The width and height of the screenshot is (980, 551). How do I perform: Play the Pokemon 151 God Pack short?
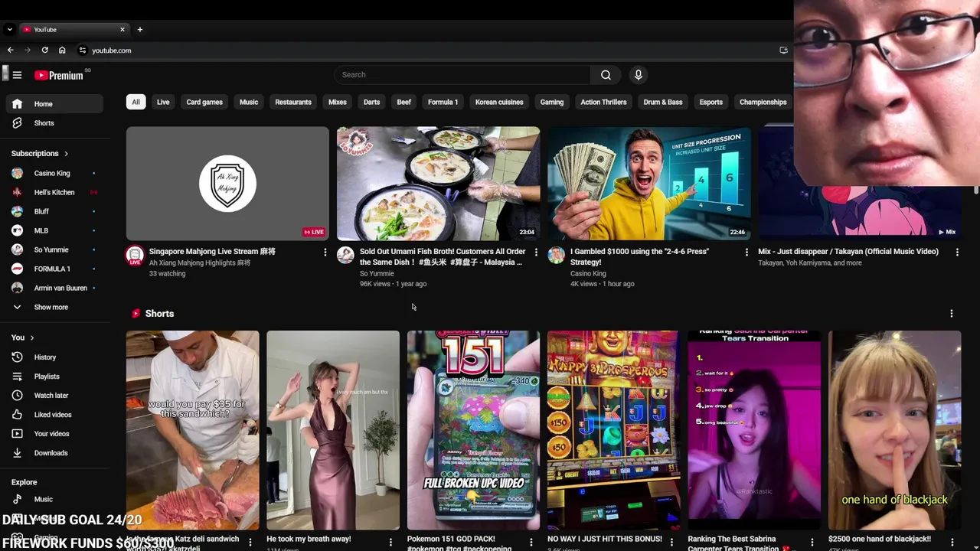[x=473, y=430]
